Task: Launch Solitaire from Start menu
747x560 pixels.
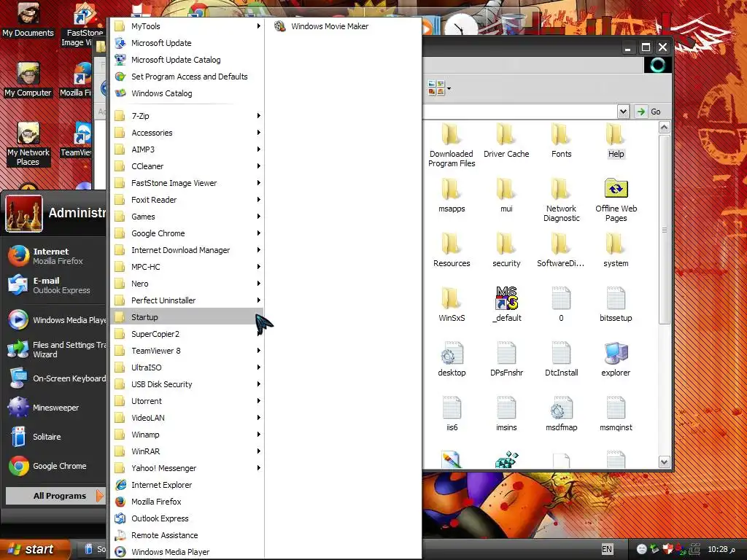Action: (x=54, y=437)
